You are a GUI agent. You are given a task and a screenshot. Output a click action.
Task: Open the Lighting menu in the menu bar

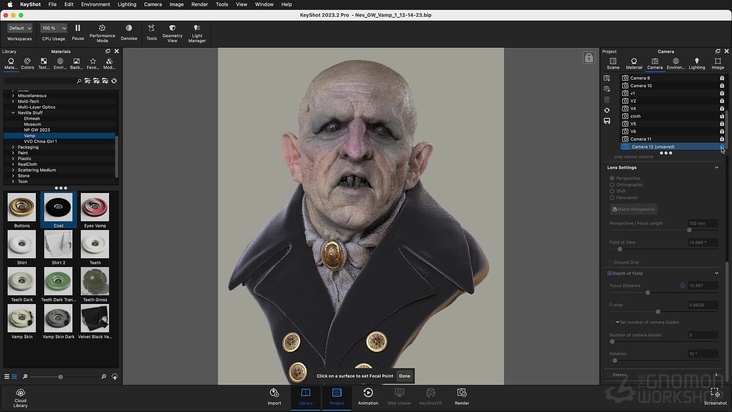pyautogui.click(x=127, y=4)
